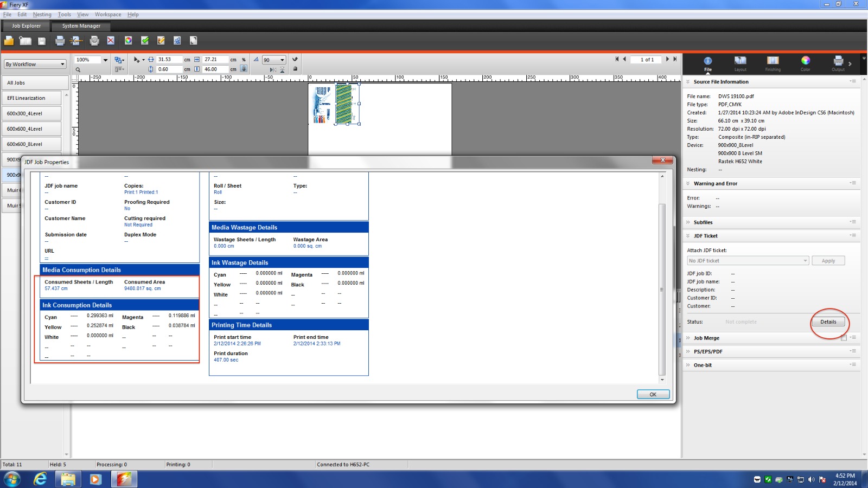Open the By Workflow dropdown
Image resolution: width=868 pixels, height=488 pixels.
point(34,64)
